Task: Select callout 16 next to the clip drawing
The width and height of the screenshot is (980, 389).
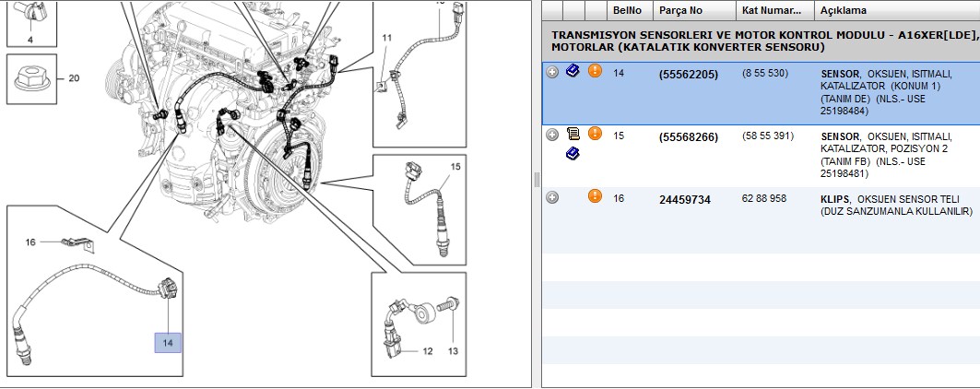Action: 30,242
